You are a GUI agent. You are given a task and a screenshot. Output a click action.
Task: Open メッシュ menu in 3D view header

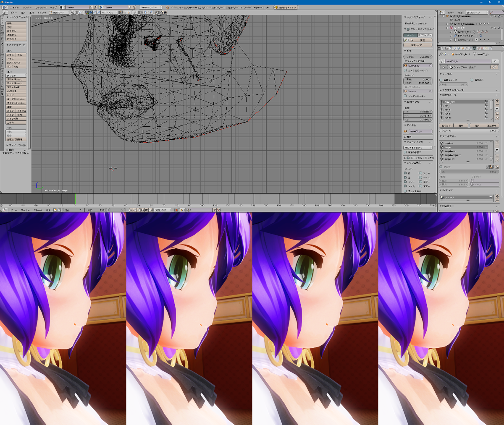[42, 13]
